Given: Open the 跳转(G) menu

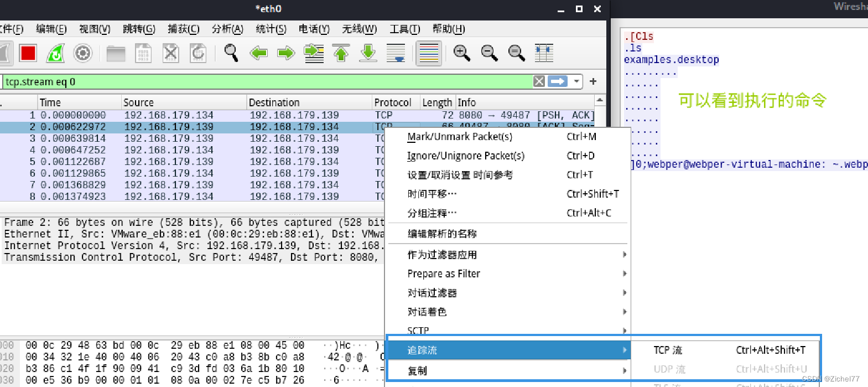Looking at the screenshot, I should pyautogui.click(x=139, y=29).
